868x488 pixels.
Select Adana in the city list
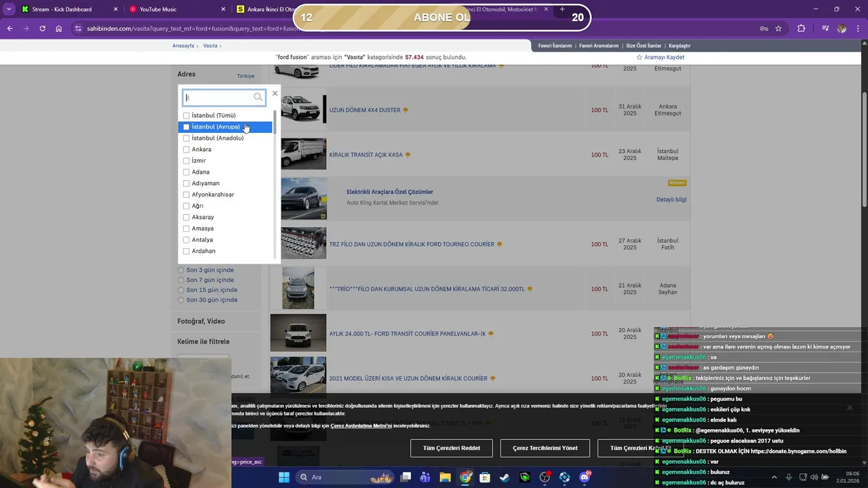coord(186,172)
